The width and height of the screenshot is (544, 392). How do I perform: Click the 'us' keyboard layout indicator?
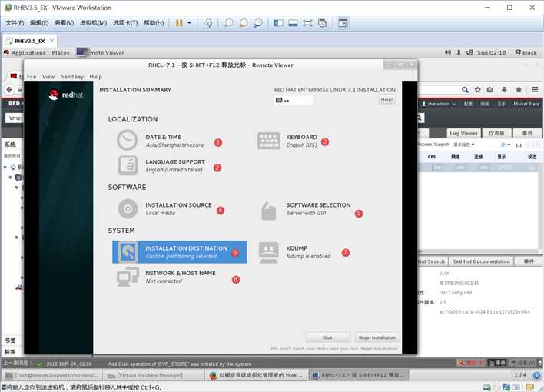click(x=294, y=101)
